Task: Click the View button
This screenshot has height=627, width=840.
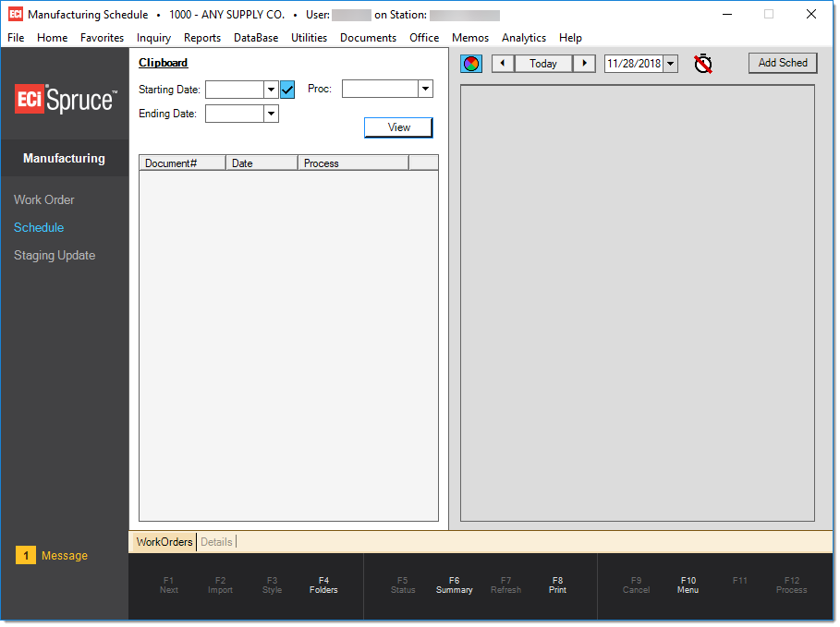Action: pos(398,127)
